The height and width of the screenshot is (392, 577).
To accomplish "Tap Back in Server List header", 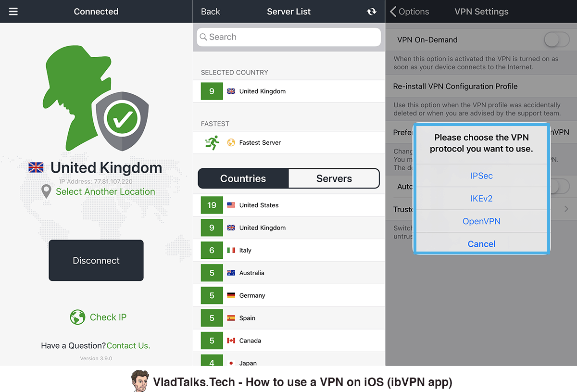I will [211, 12].
